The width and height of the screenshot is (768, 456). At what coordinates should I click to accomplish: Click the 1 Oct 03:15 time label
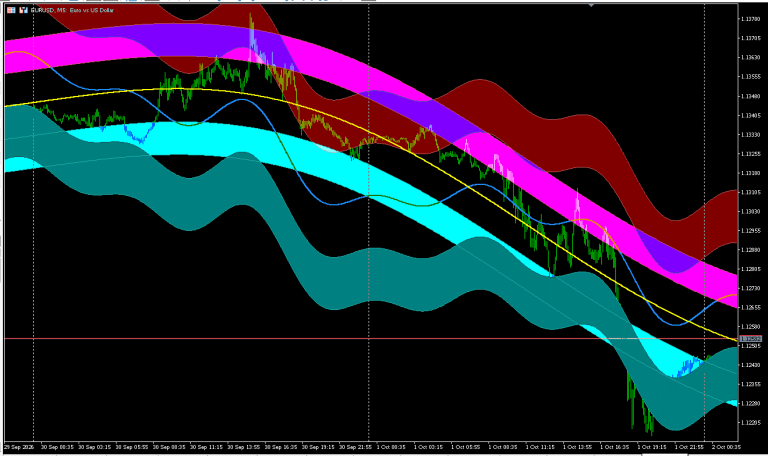[429, 447]
